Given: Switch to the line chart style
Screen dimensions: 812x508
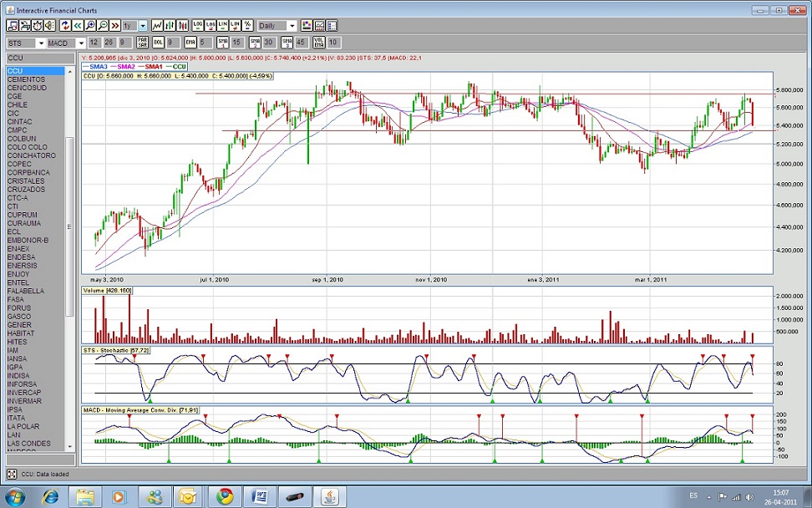Looking at the screenshot, I should tap(157, 25).
